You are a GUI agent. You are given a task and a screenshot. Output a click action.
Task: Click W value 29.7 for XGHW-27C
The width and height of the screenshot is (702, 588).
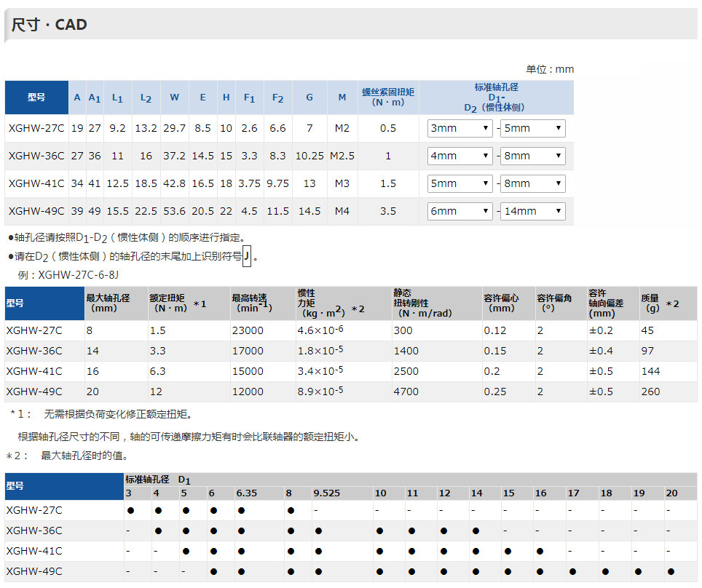(174, 128)
